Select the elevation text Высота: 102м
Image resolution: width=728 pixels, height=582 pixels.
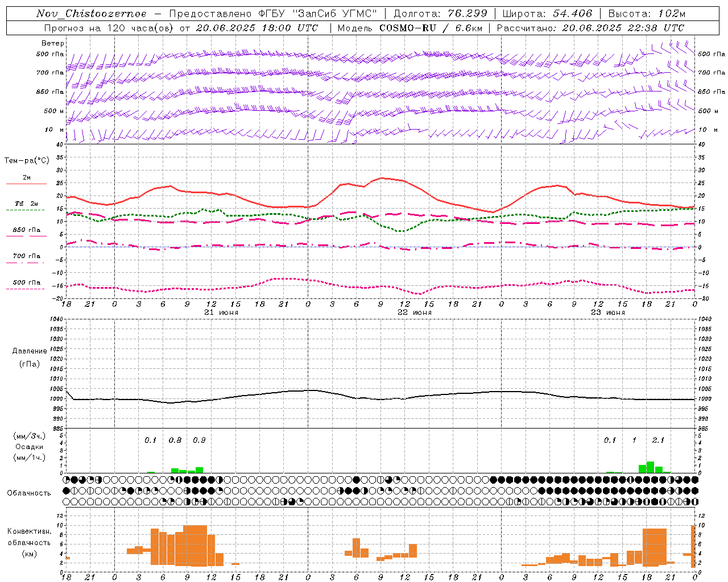click(x=647, y=14)
